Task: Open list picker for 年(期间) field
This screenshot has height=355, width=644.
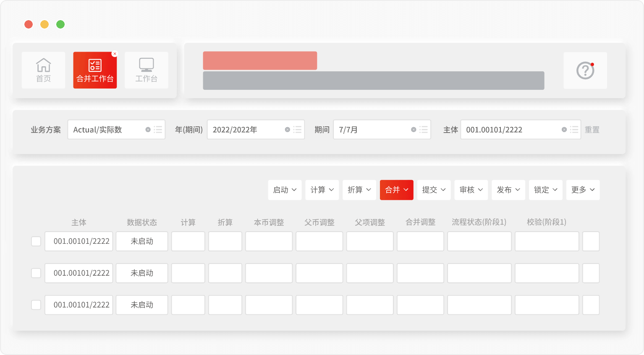Action: pos(297,130)
